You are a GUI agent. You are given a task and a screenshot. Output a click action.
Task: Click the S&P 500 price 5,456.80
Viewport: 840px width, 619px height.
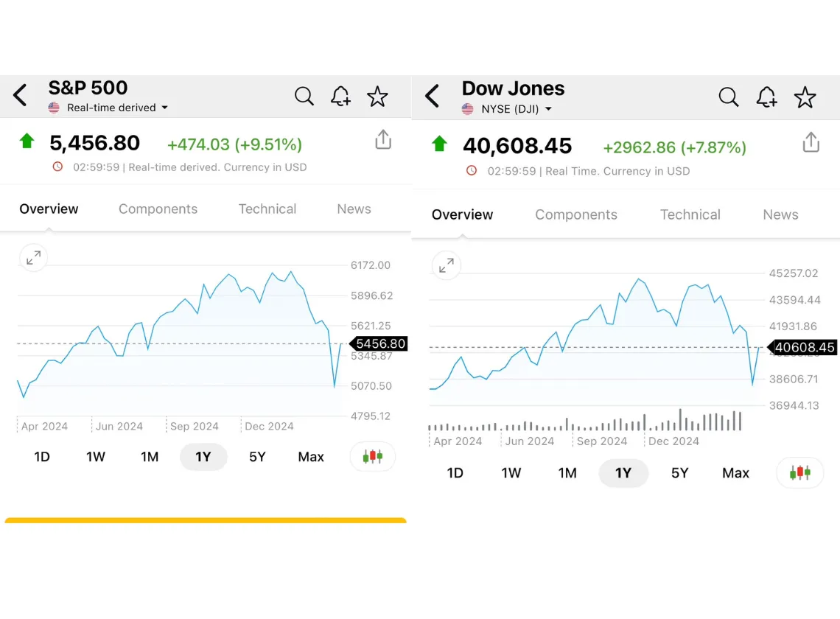click(95, 143)
